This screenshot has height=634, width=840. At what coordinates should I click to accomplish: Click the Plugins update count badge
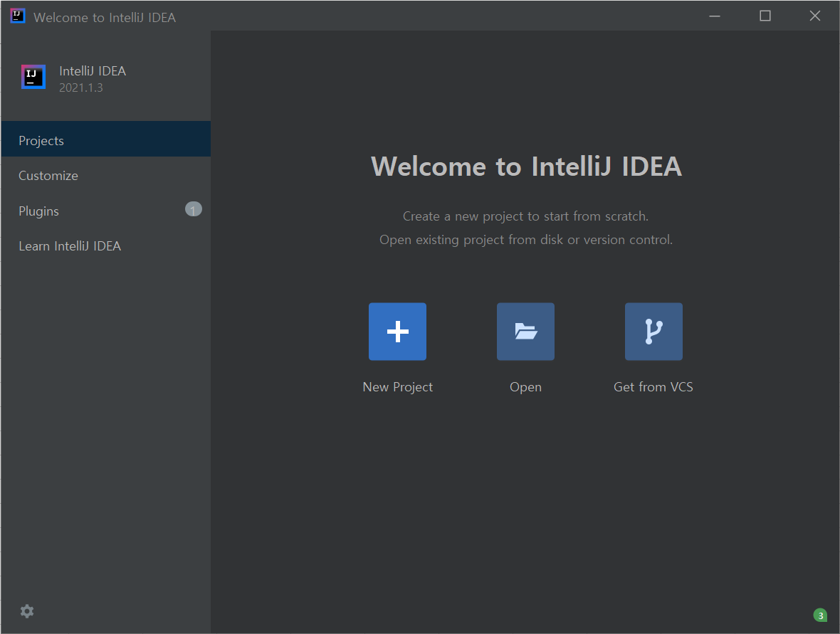194,209
